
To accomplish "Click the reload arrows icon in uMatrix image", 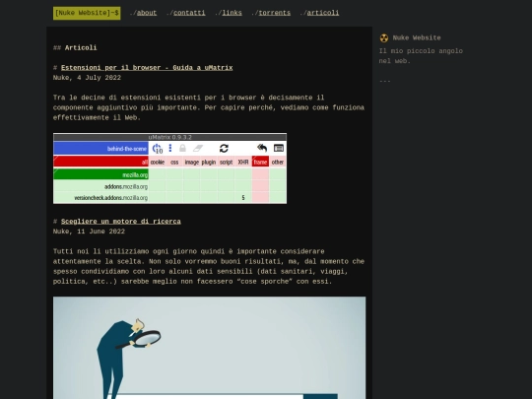I will 224,148.
